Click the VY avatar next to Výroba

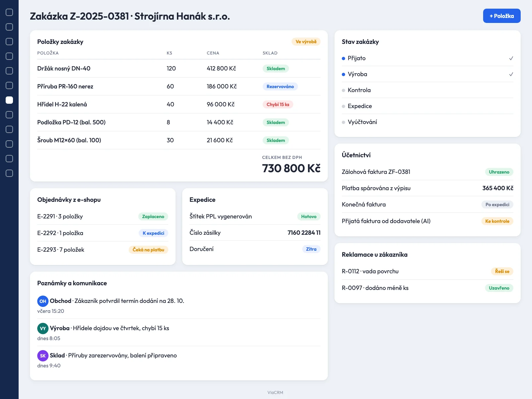43,328
